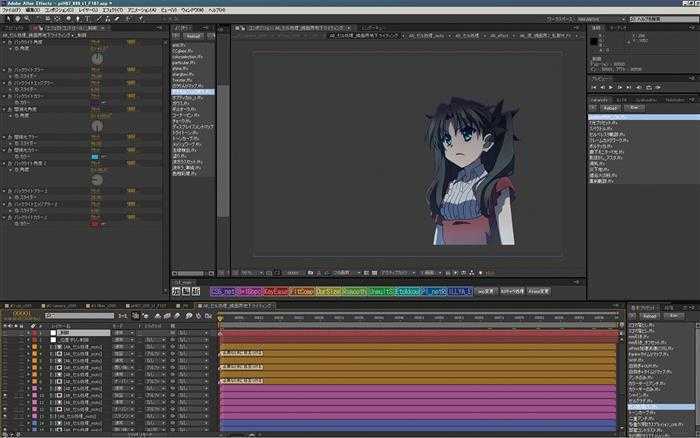Click the Play button in Preview panel
This screenshot has width=700, height=438.
tap(611, 88)
